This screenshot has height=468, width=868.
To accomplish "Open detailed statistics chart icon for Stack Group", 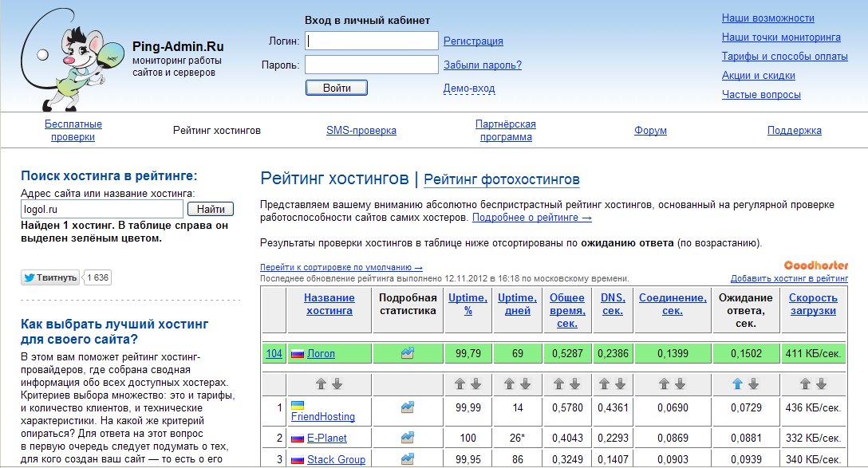I will (x=408, y=458).
